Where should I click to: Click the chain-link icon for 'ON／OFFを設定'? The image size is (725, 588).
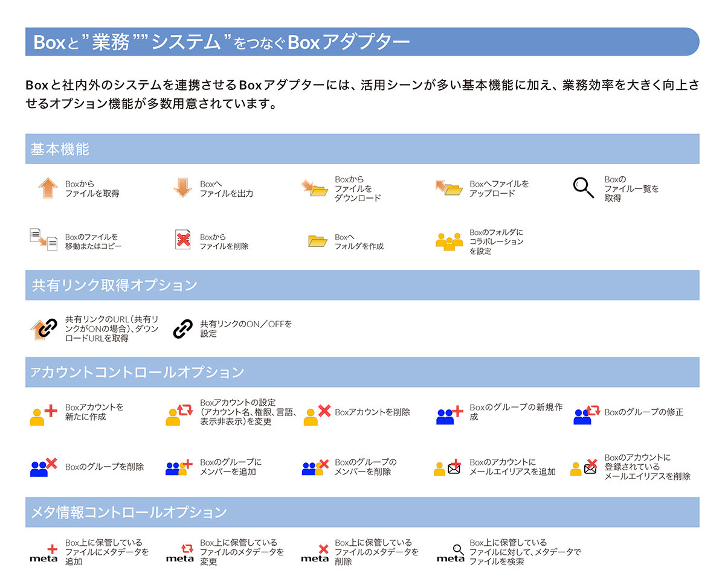(x=182, y=328)
